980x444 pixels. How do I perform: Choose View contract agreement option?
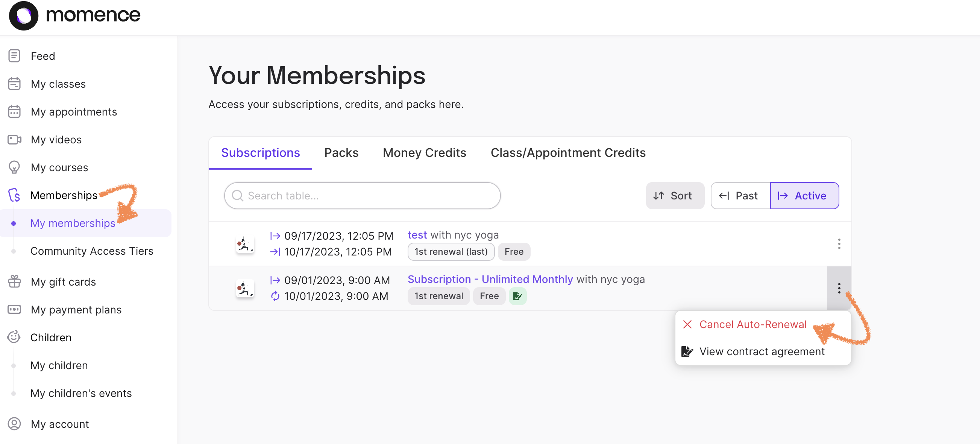[761, 351]
